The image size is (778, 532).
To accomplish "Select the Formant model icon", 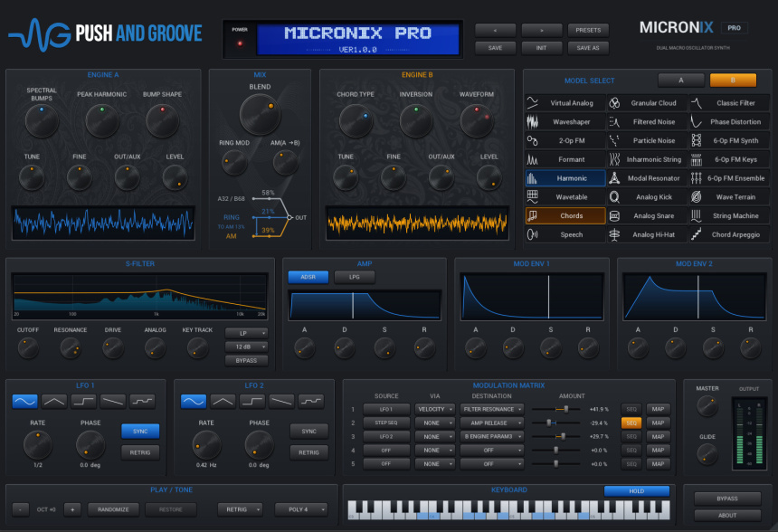I will point(533,159).
